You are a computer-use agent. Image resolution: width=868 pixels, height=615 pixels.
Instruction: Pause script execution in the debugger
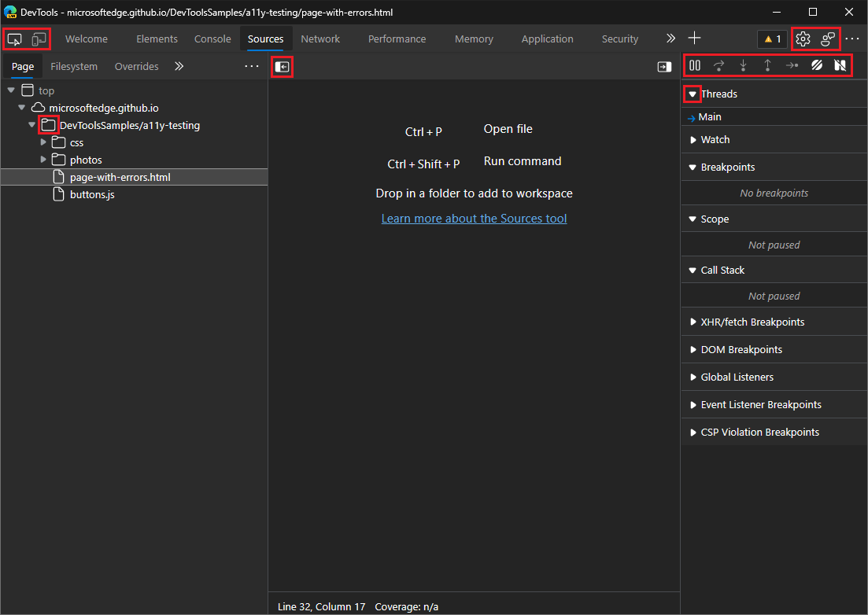694,66
